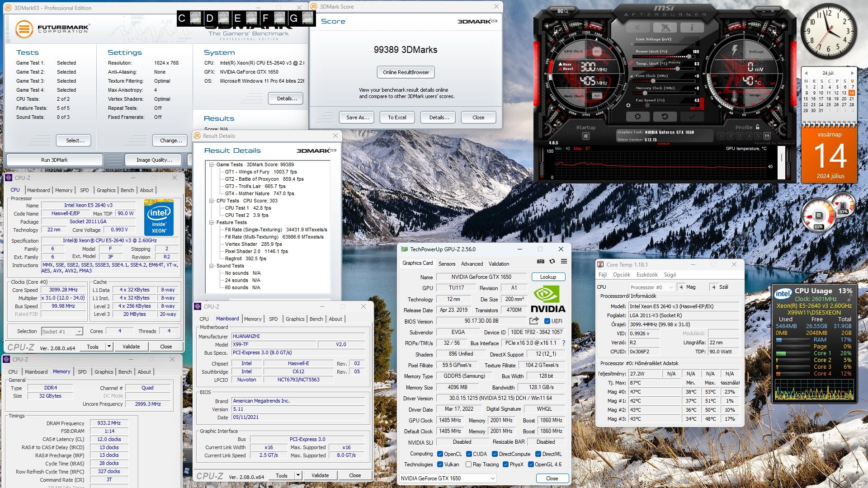Open the large Afterburner settings gear button

click(637, 117)
